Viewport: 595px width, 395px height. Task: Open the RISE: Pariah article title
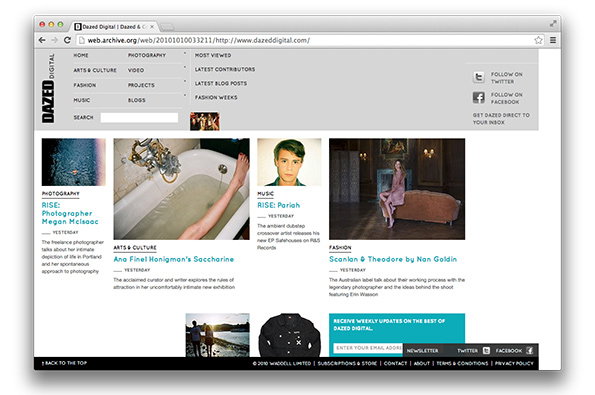click(x=279, y=205)
